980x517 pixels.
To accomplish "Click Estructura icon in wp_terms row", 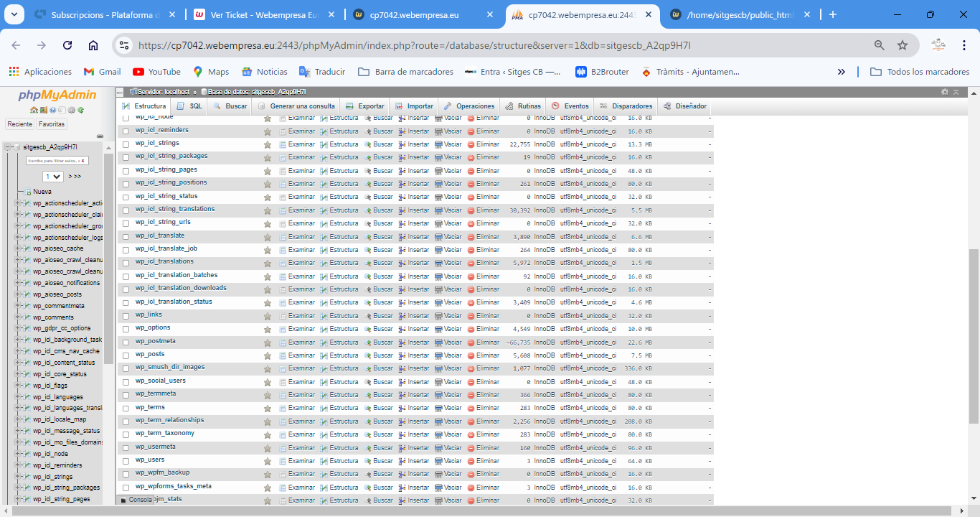I will pos(324,409).
